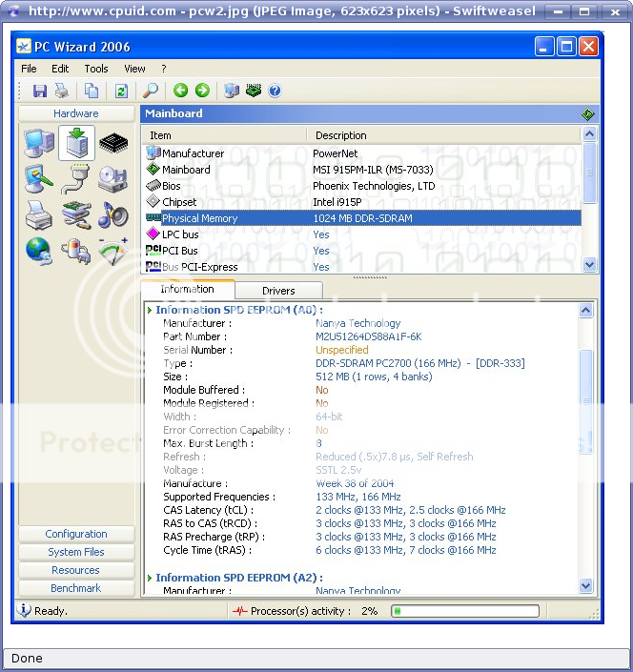The height and width of the screenshot is (672, 633).
Task: Click the browser status bar 'Done' text
Action: coord(27,659)
